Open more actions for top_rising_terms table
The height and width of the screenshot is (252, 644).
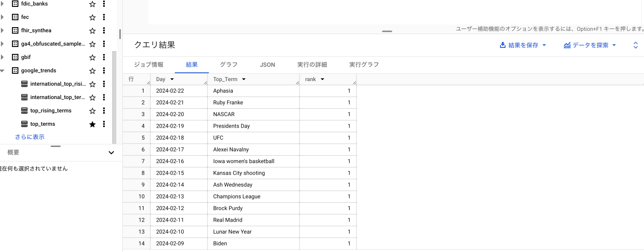[104, 111]
